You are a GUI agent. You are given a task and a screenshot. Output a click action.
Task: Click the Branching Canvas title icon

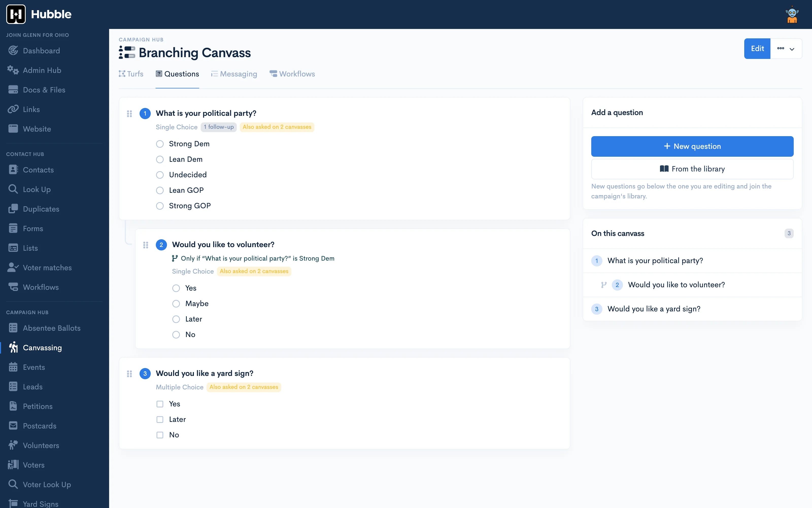[127, 53]
